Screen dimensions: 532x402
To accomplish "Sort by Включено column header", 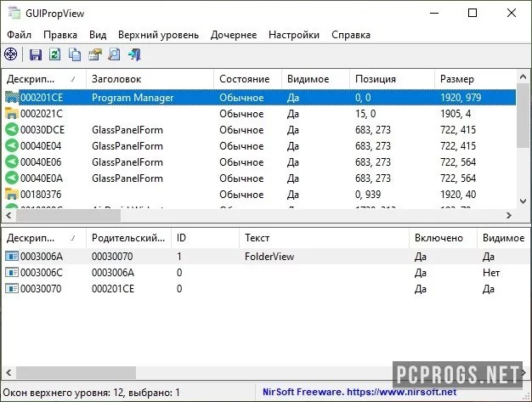I will 443,238.
